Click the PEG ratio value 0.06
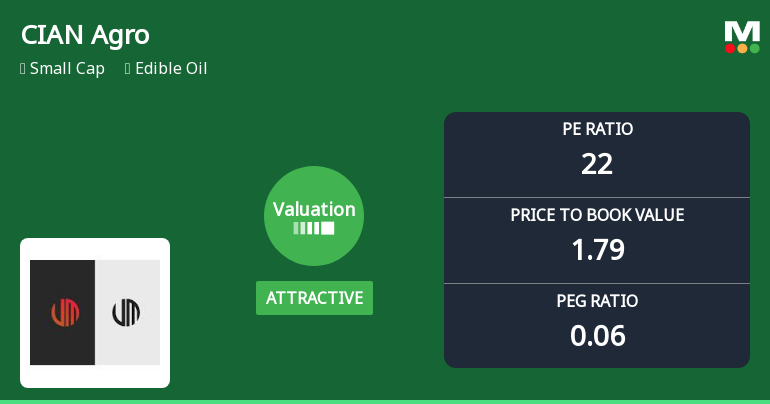Screen dimensions: 770x404 597,336
